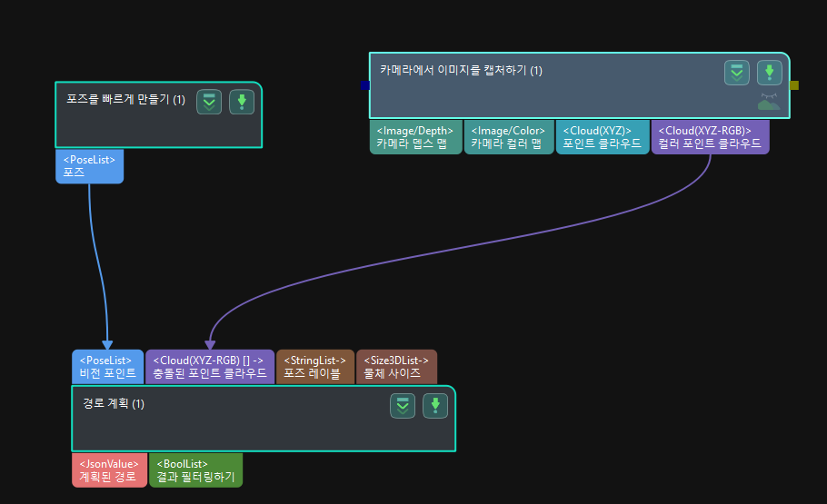Run the 포즈를 빠르게 만들기 step via down-arrow icon

[242, 102]
